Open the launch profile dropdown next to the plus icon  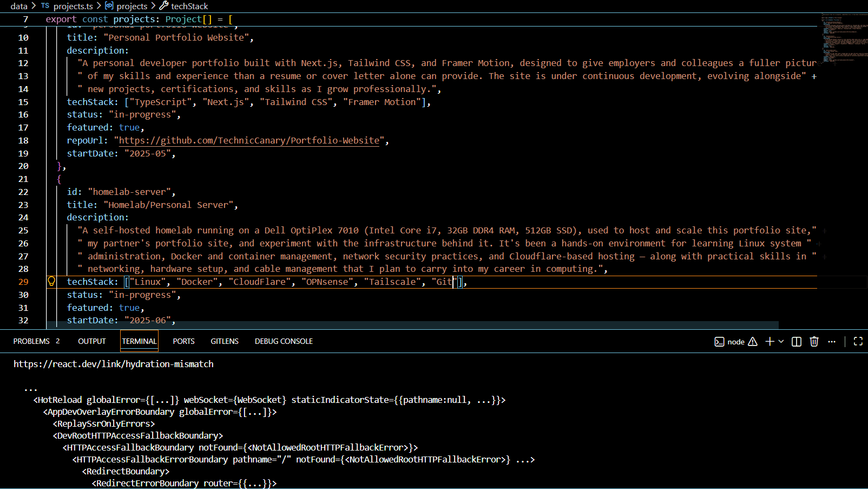coord(781,341)
